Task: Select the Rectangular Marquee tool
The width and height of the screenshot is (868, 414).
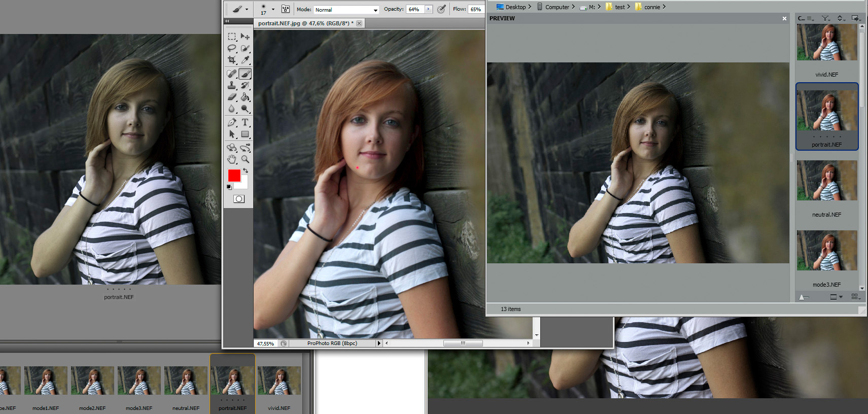Action: point(232,37)
